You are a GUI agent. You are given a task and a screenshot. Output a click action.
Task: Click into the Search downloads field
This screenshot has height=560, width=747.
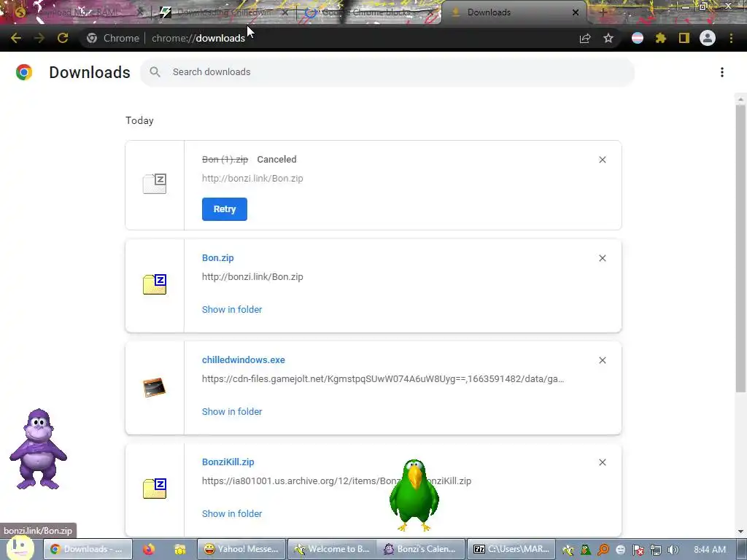pyautogui.click(x=387, y=72)
